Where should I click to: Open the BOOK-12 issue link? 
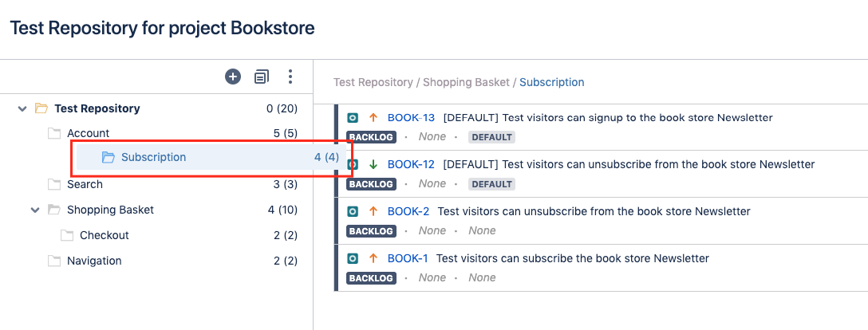(412, 164)
